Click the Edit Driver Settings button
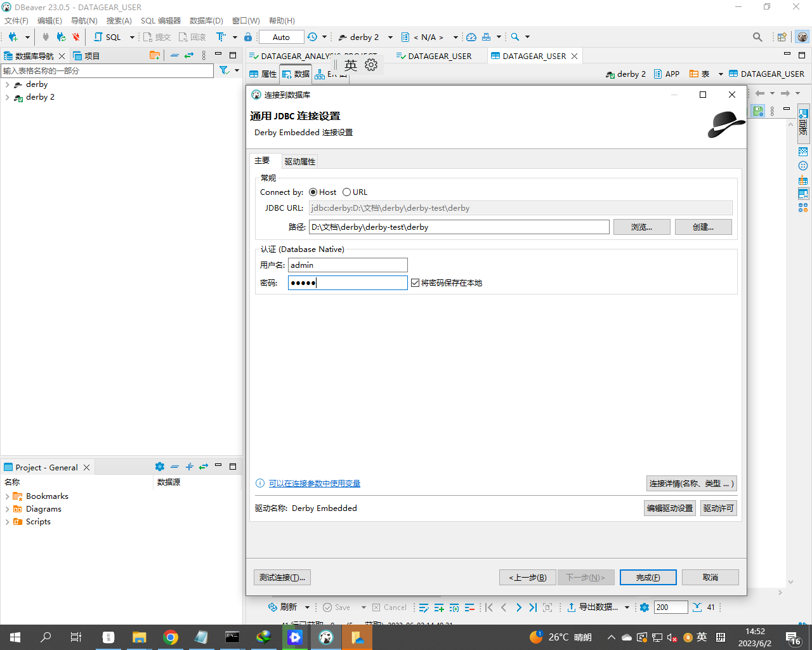 pyautogui.click(x=670, y=508)
